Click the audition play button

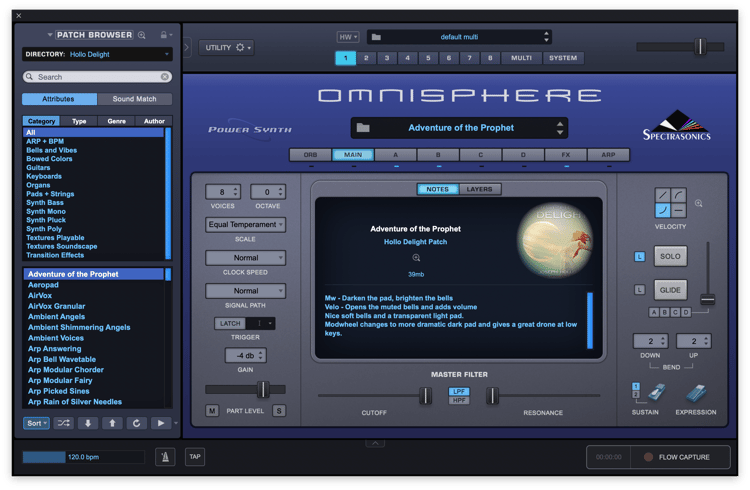pyautogui.click(x=161, y=423)
